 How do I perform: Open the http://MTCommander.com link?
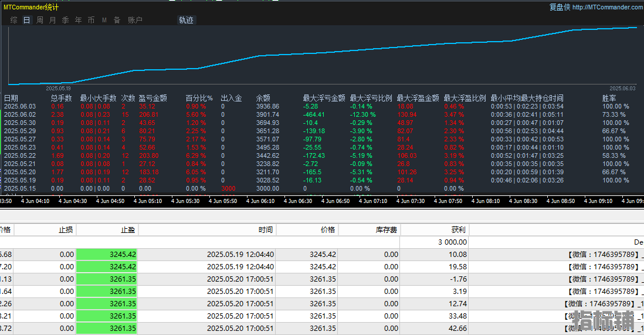[608, 7]
